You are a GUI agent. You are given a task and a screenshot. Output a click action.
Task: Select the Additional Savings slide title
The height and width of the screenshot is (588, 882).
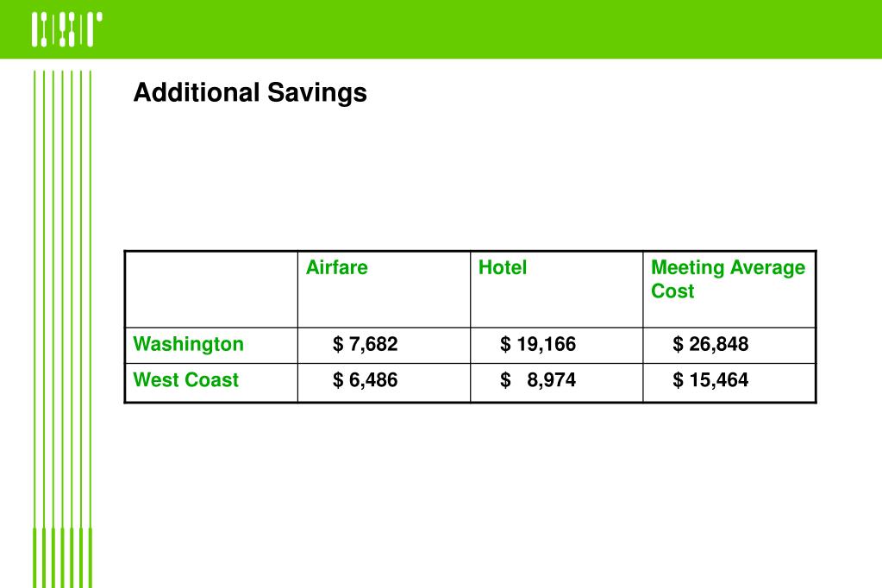click(x=250, y=93)
